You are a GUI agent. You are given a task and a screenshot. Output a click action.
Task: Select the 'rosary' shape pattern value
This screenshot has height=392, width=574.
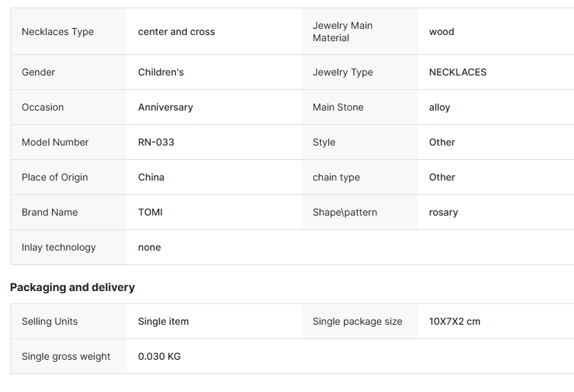(x=444, y=212)
